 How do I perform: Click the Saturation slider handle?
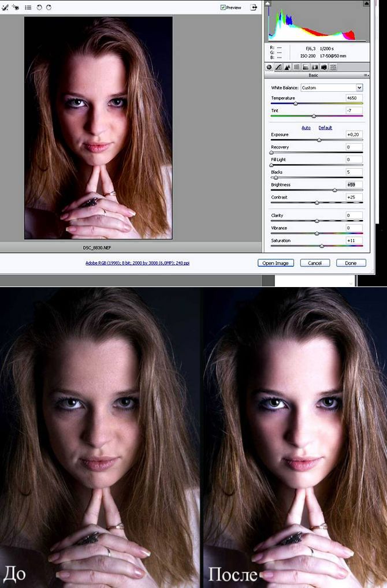pyautogui.click(x=322, y=246)
